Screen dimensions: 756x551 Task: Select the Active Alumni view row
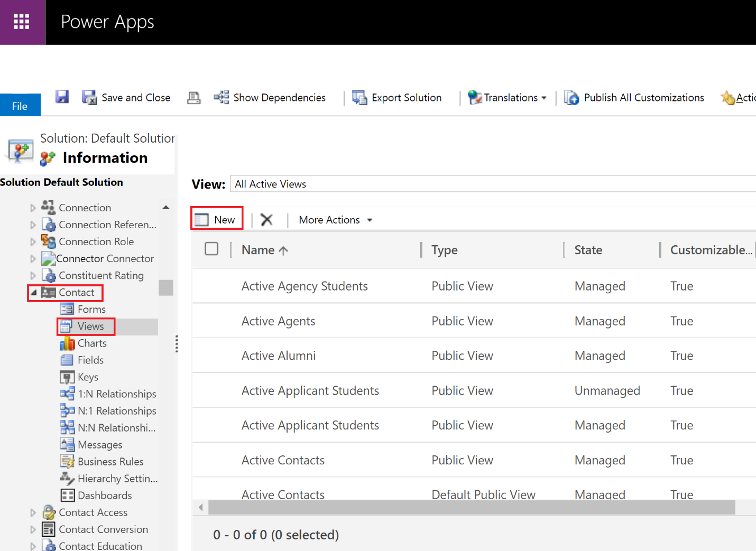pyautogui.click(x=474, y=356)
